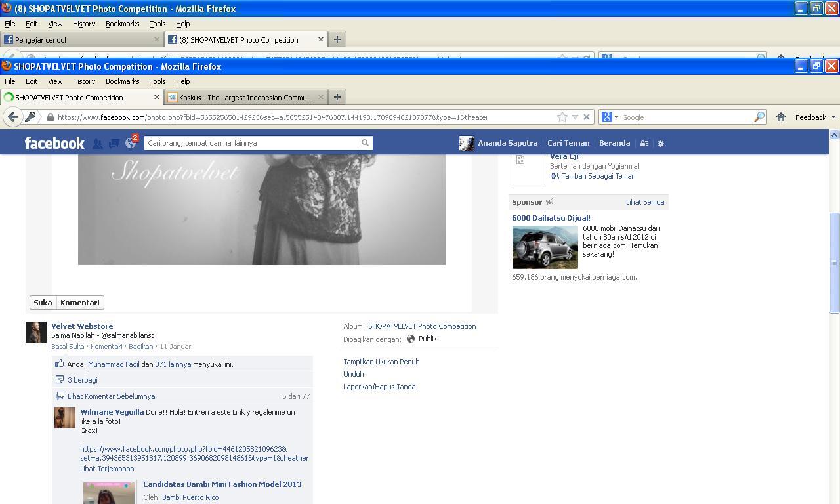Open Help menu in background Firefox window
The height and width of the screenshot is (504, 840).
pyautogui.click(x=182, y=24)
